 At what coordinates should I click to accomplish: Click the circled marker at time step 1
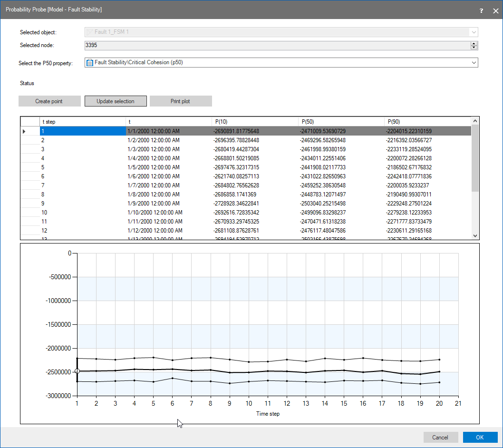(x=77, y=371)
